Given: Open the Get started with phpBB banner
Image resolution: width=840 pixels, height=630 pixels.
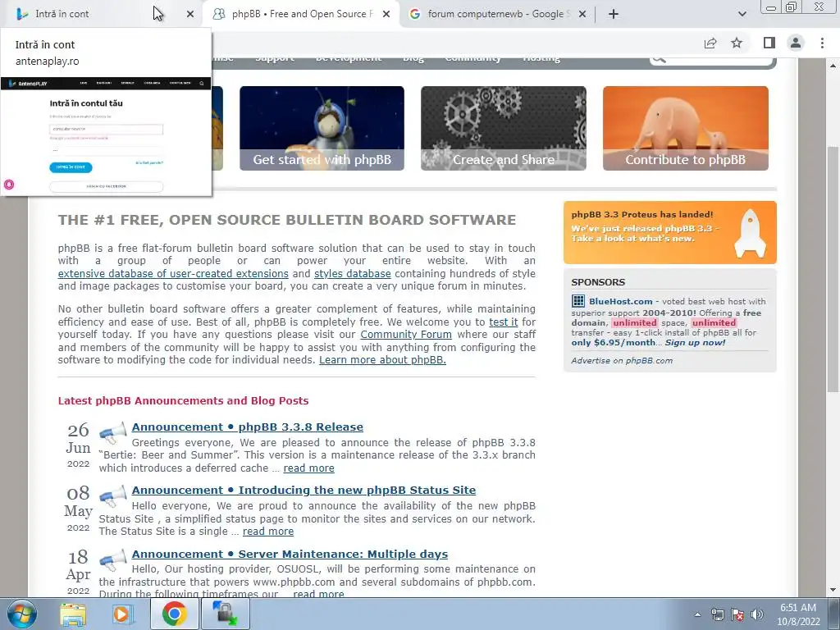Looking at the screenshot, I should click(322, 128).
